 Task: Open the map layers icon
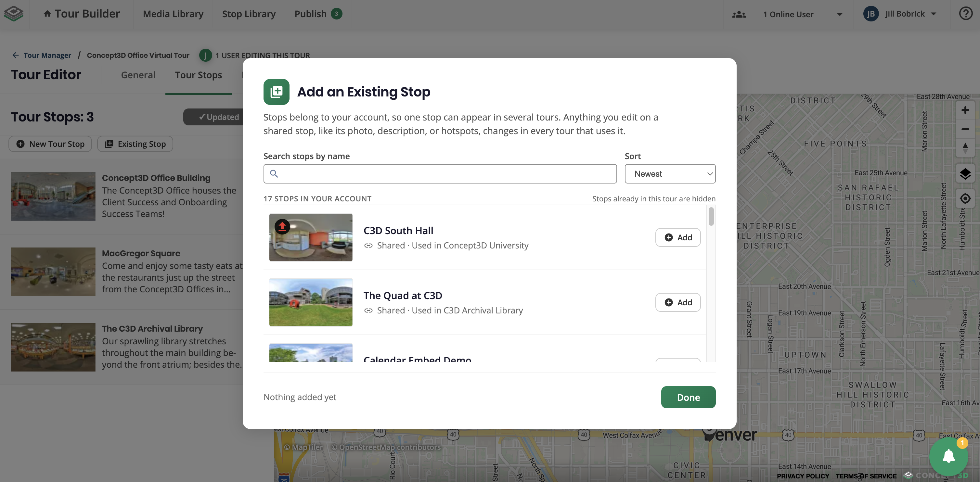pyautogui.click(x=965, y=174)
